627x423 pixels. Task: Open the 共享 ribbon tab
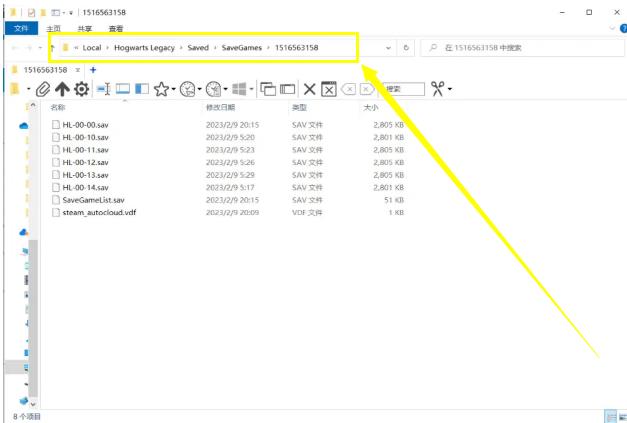85,29
